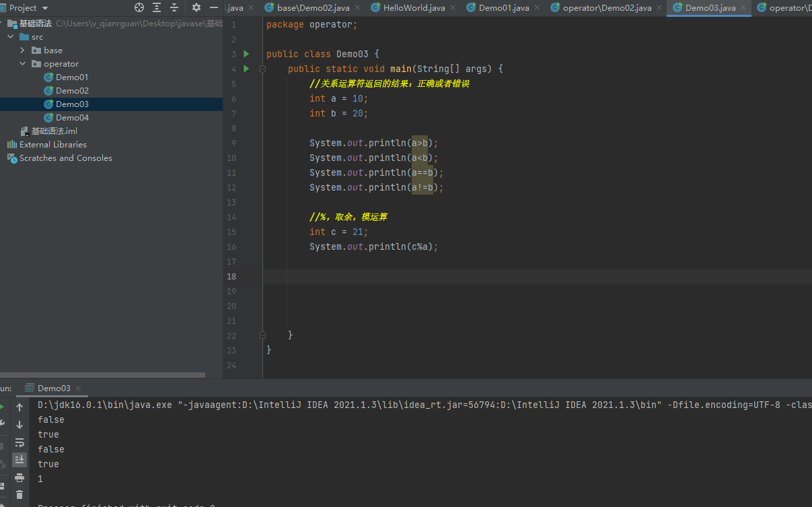The height and width of the screenshot is (507, 812).
Task: Select the operator package folder
Action: click(61, 64)
